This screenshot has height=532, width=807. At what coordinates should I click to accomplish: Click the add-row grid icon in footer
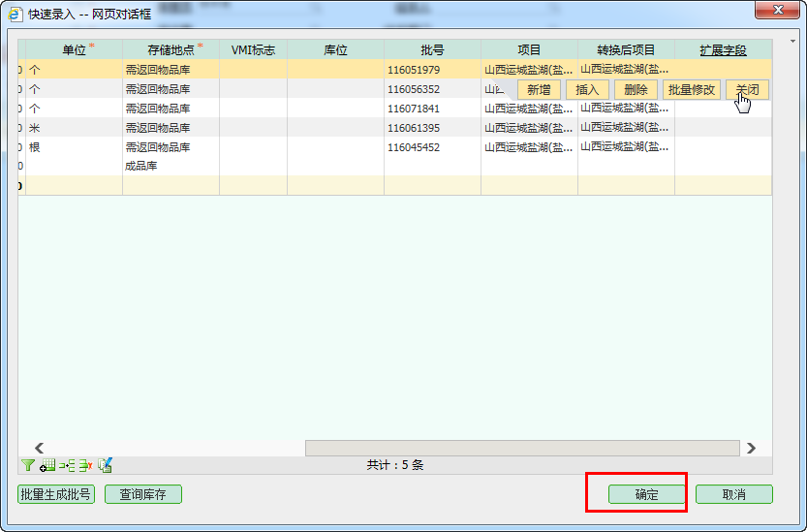pos(47,465)
